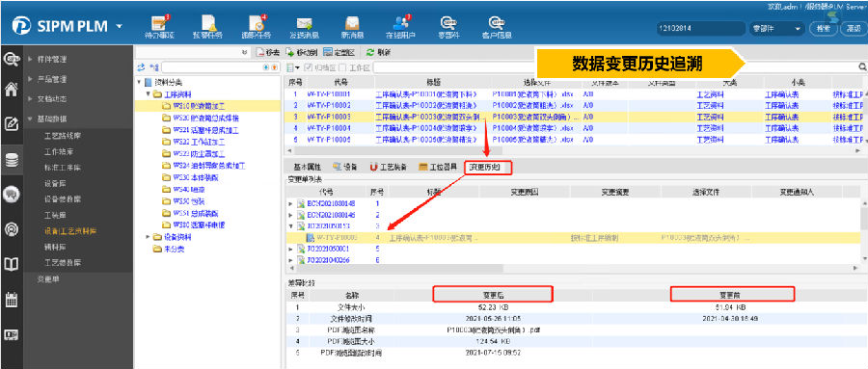Click the 移动到 move-to toolbar button
868x369 pixels.
coord(302,53)
